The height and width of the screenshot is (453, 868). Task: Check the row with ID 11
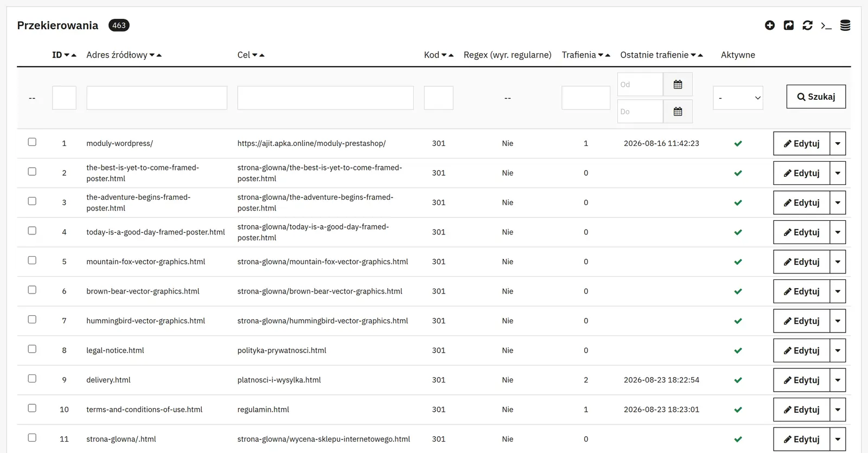(32, 438)
